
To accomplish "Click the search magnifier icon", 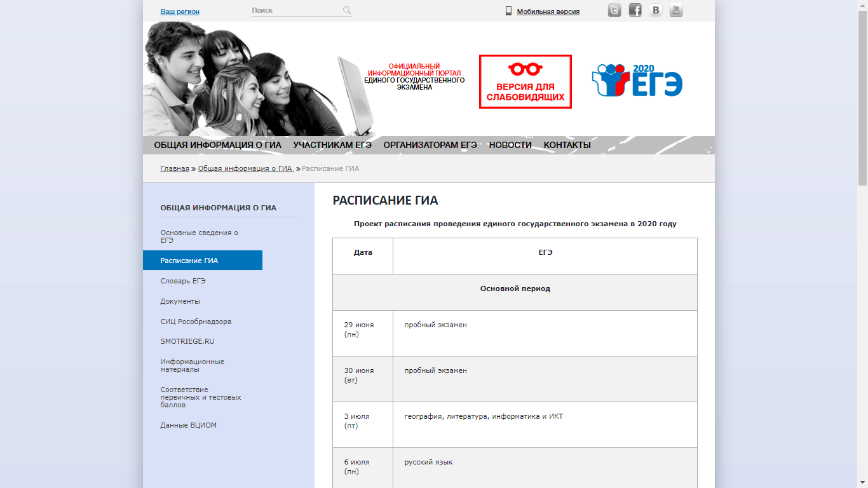I will [347, 10].
